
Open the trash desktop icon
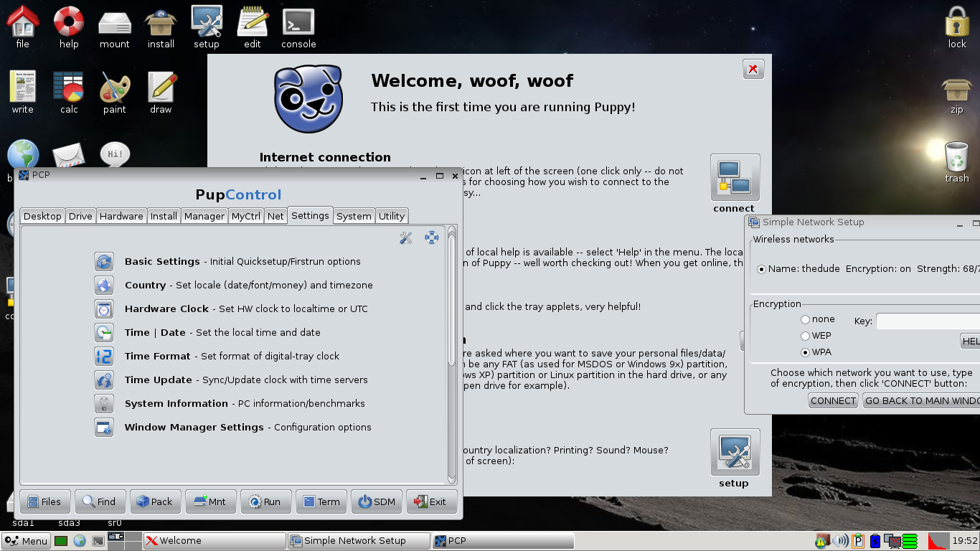pyautogui.click(x=957, y=162)
